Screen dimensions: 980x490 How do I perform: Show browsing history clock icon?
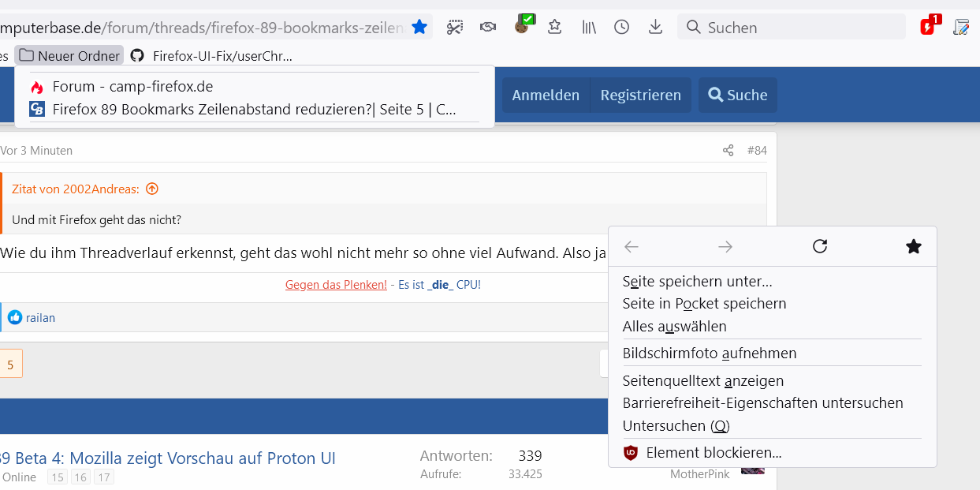622,28
